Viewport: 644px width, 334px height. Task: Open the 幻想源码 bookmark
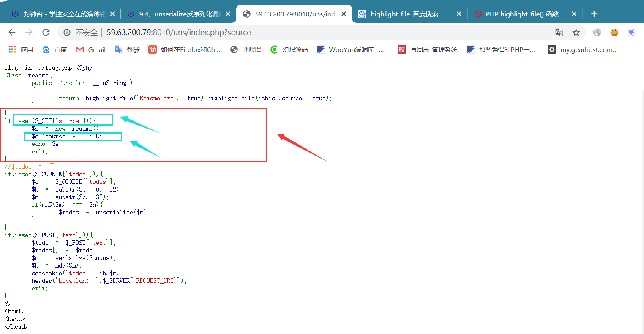coord(289,49)
